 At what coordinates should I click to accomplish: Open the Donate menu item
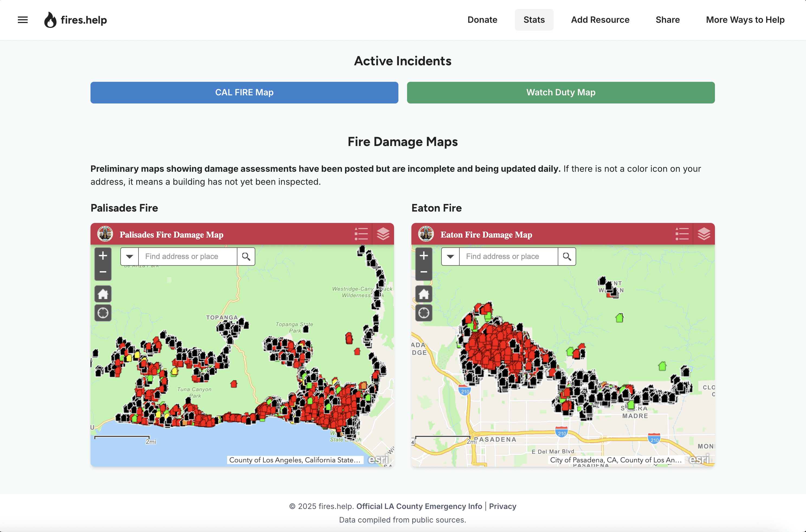tap(482, 20)
